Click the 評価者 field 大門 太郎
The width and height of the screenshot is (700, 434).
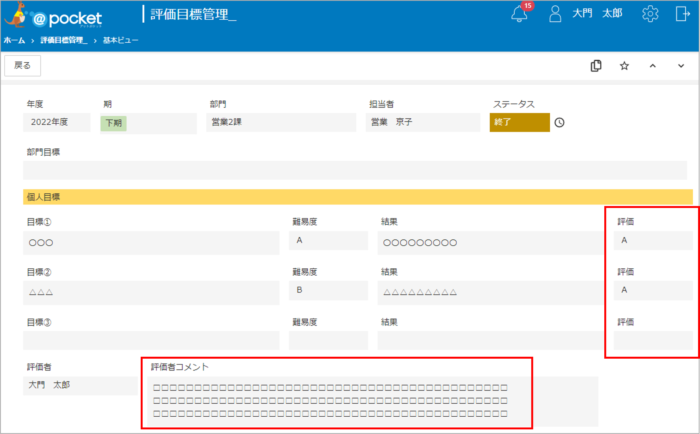point(80,385)
